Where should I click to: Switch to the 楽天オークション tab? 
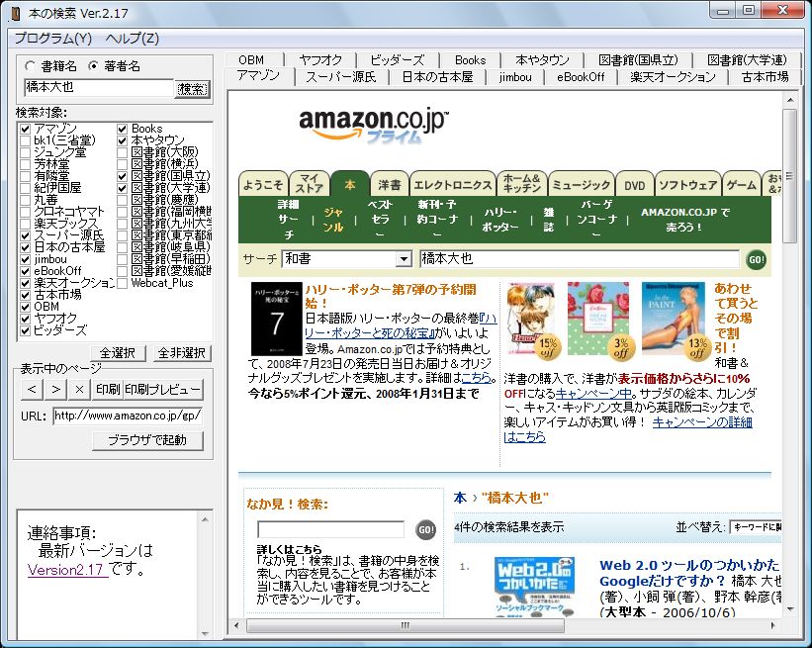click(x=673, y=77)
